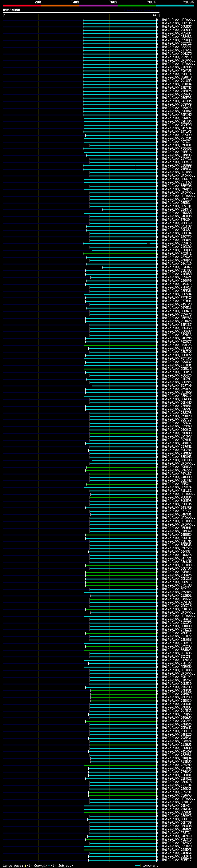Open hit UniRef100_Q8H135
Screen dimensions: 197x868
point(176,23)
